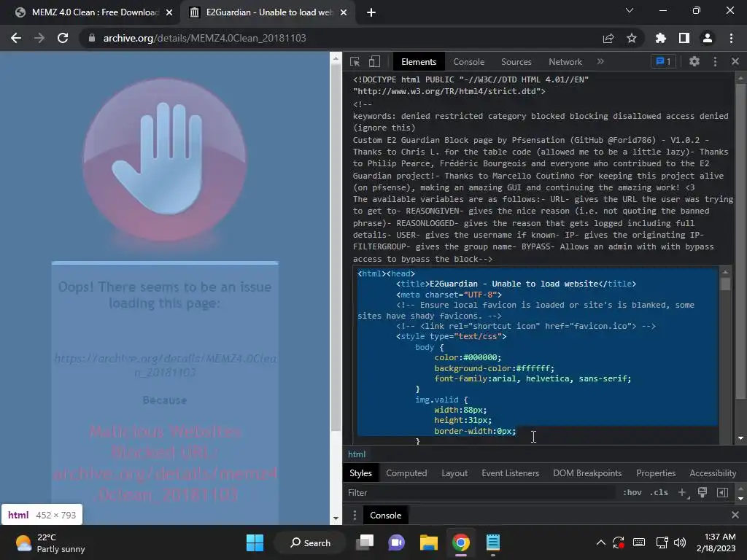Viewport: 747px width, 560px height.
Task: Switch to the Sources tab
Action: pyautogui.click(x=516, y=62)
